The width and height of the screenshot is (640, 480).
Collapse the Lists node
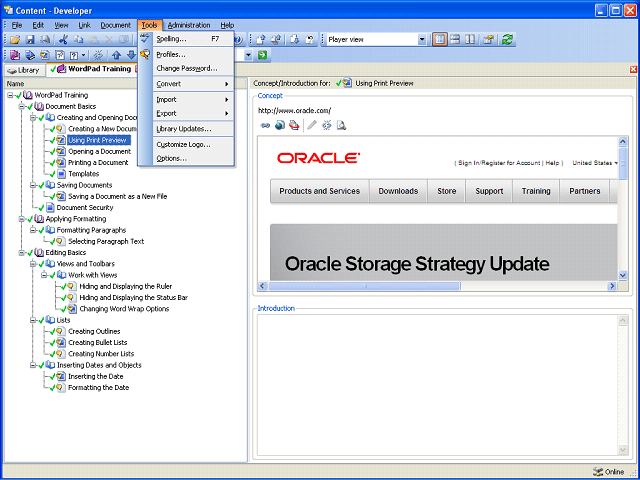33,320
